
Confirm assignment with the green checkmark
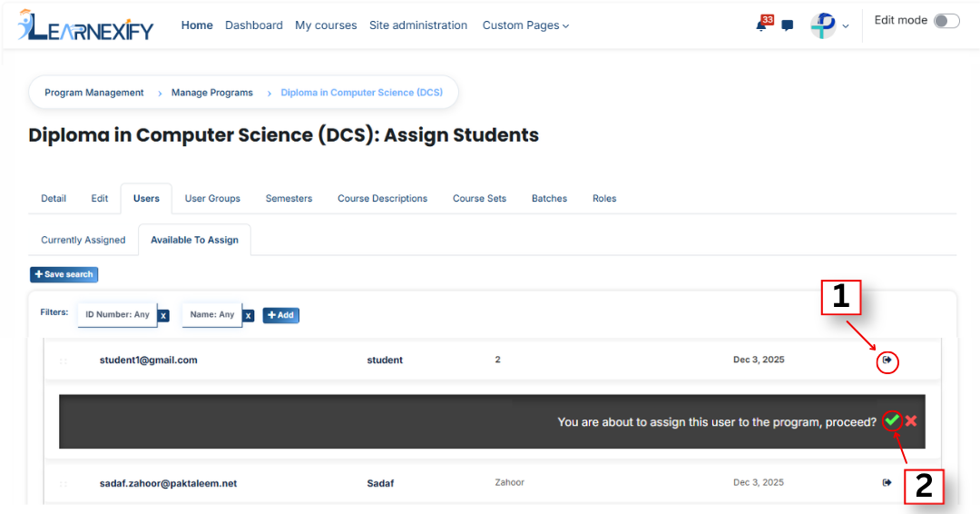pyautogui.click(x=893, y=420)
